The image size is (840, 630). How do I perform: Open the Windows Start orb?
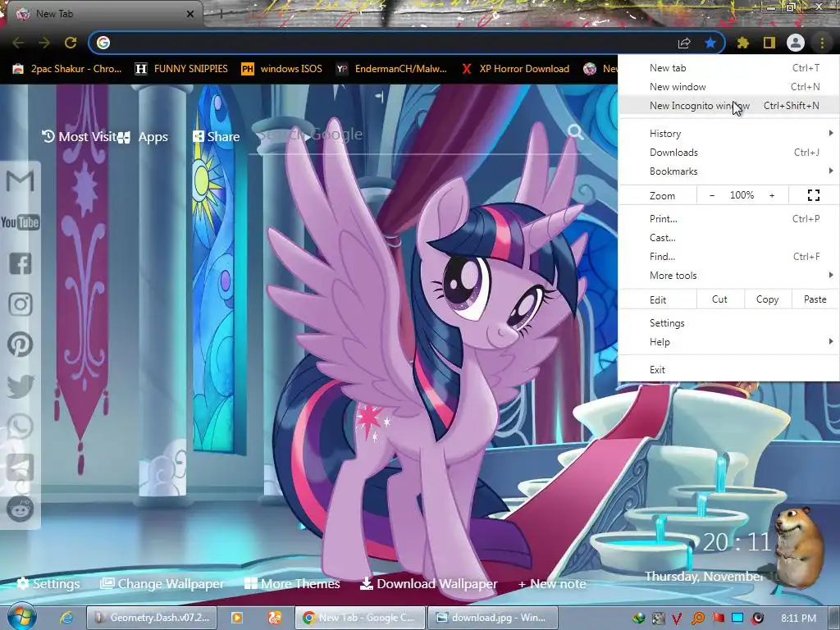click(22, 617)
